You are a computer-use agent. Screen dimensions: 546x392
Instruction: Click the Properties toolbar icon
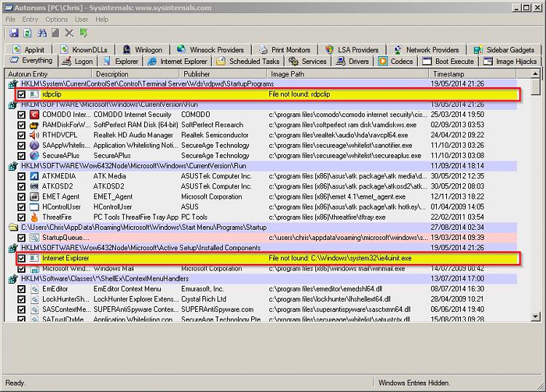55,33
